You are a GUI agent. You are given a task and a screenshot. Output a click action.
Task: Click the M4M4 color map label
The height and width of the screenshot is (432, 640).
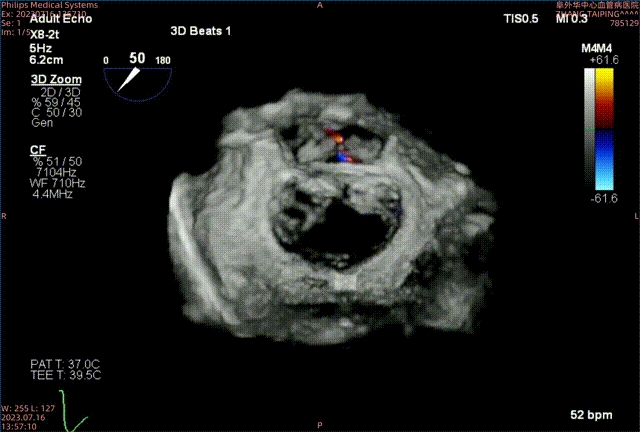(x=597, y=48)
